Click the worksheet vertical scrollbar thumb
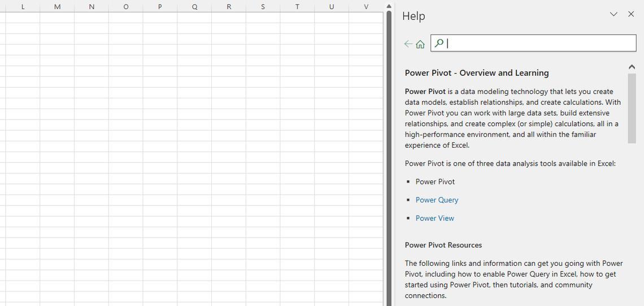Image resolution: width=644 pixels, height=306 pixels. pos(389,158)
